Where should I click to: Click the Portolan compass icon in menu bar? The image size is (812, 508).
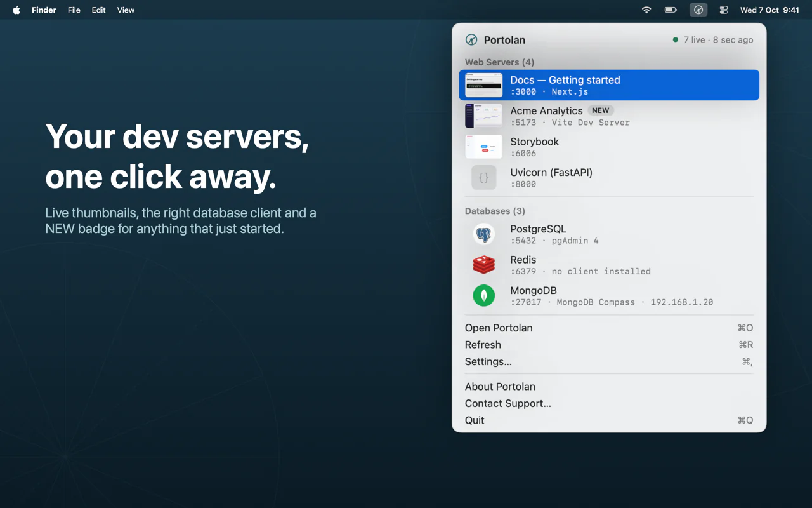tap(698, 10)
